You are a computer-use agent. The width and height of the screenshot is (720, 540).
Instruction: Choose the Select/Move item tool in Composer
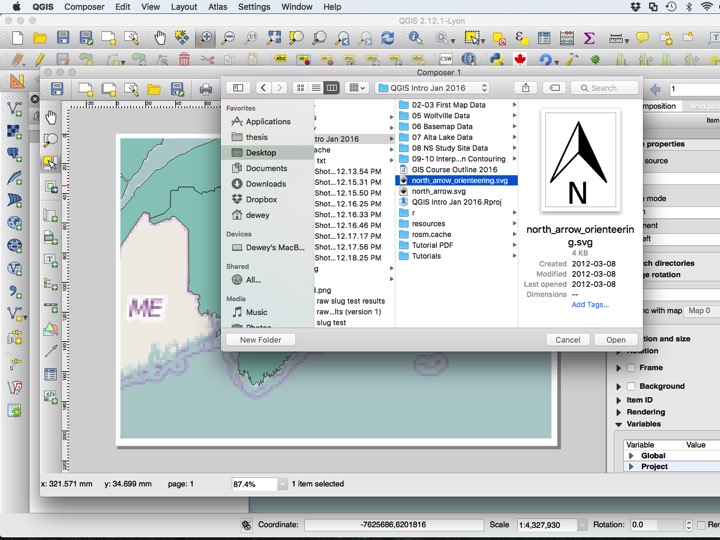(x=50, y=163)
